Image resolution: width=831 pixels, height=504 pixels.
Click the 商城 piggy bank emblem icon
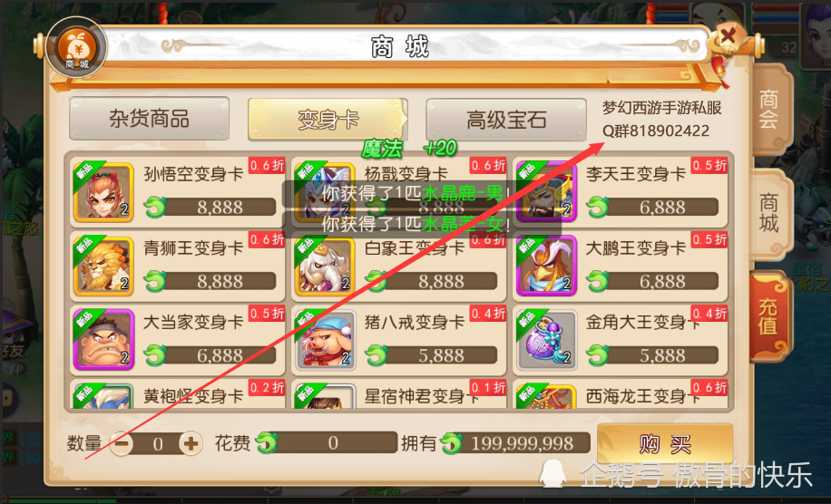[x=77, y=48]
